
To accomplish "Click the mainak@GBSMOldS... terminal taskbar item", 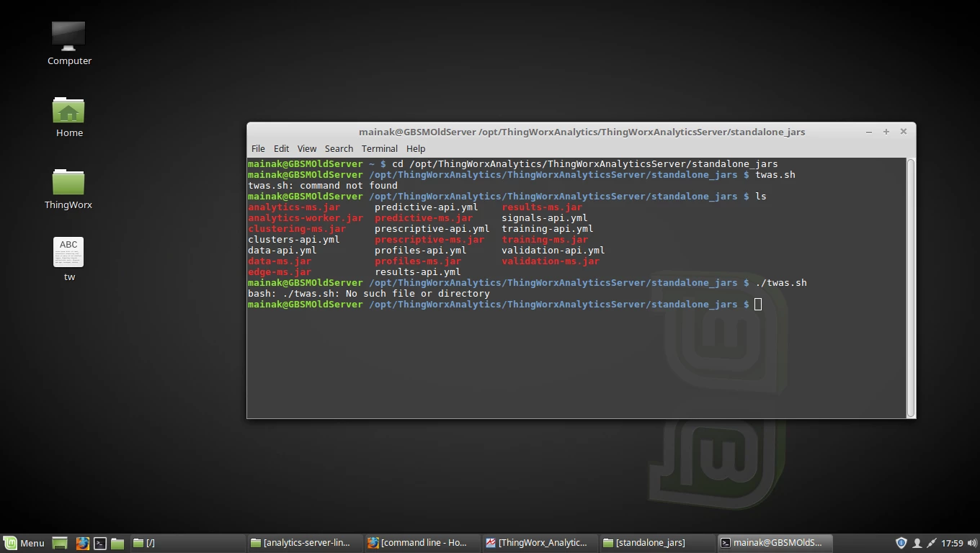I will click(774, 543).
